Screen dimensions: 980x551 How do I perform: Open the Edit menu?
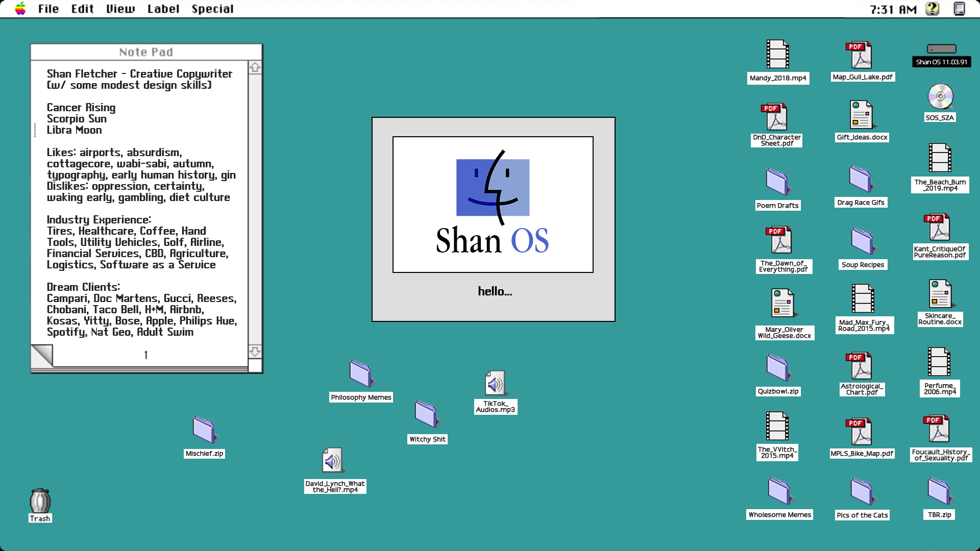(x=82, y=9)
